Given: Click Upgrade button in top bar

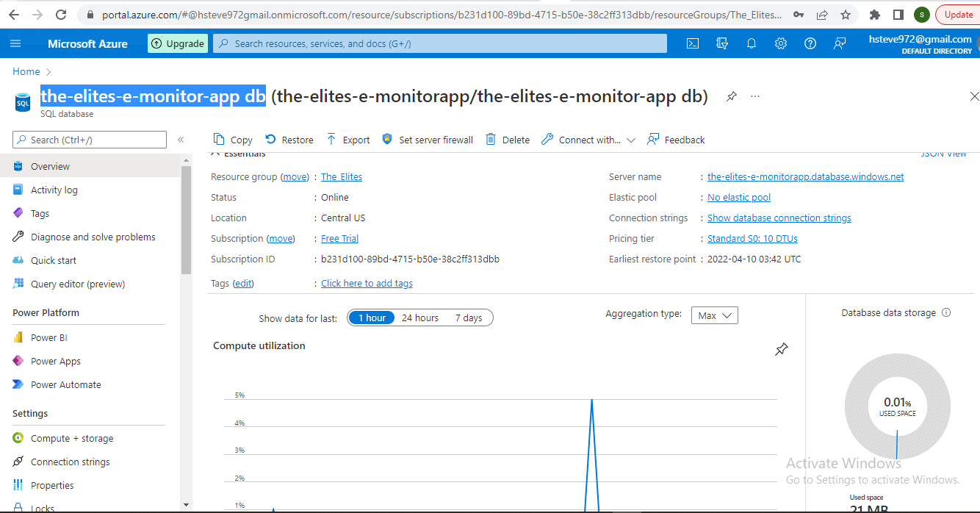Looking at the screenshot, I should (x=177, y=43).
